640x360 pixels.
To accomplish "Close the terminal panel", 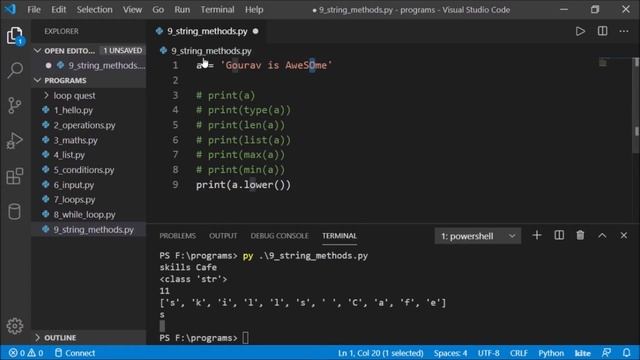I will click(x=624, y=236).
